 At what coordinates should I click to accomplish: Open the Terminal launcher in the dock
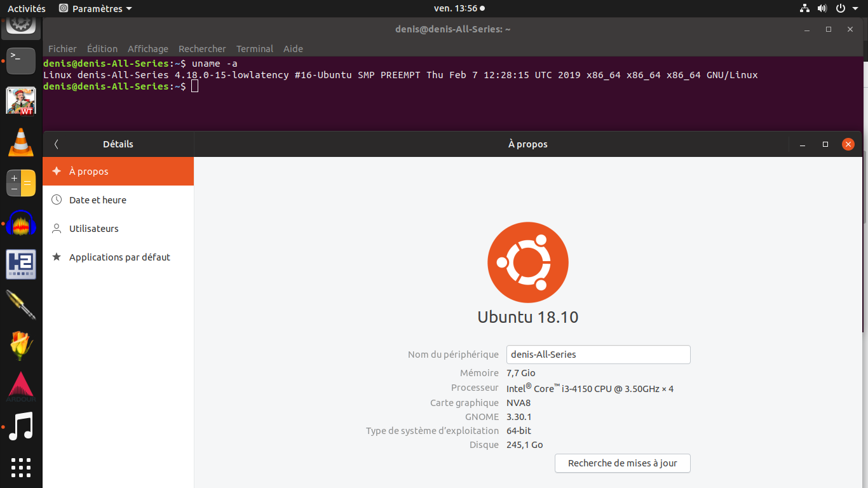coord(21,60)
